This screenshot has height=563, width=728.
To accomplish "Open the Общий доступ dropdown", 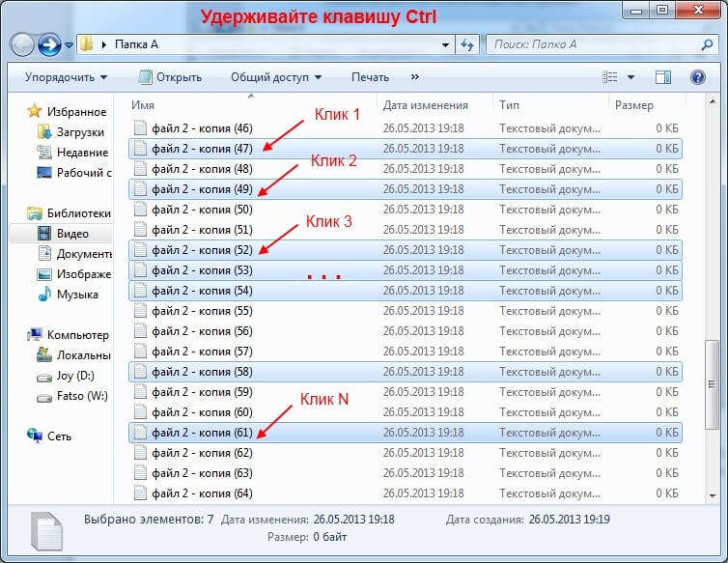I will click(275, 77).
